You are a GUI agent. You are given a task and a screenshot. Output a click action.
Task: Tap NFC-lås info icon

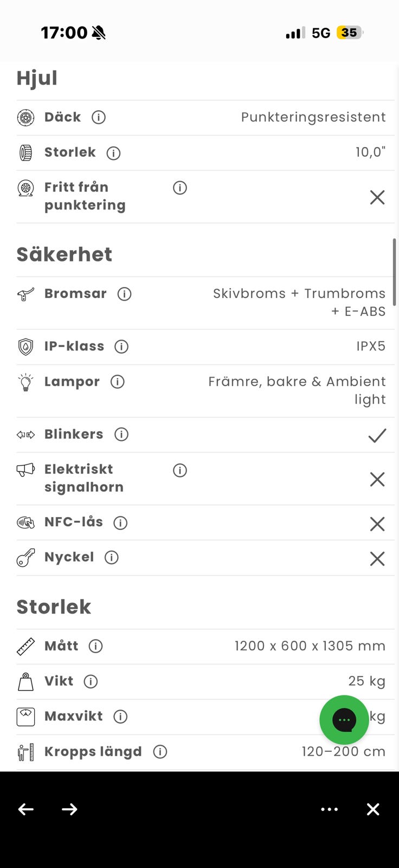pyautogui.click(x=120, y=522)
